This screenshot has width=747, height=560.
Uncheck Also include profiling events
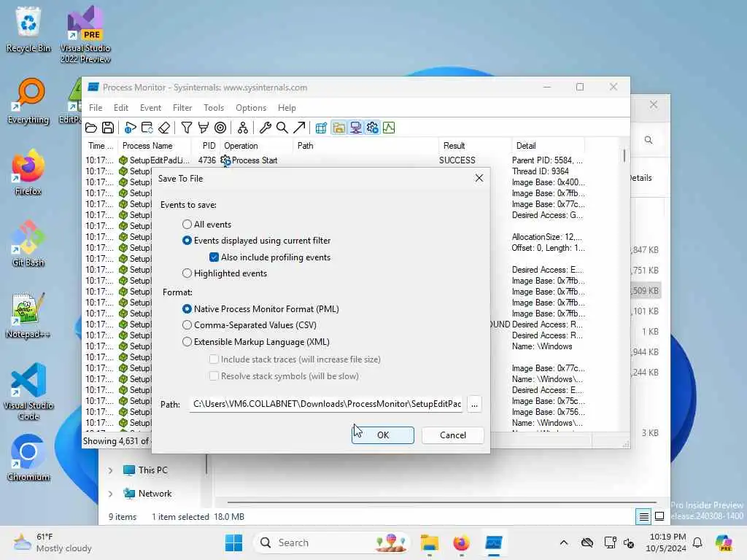point(214,257)
